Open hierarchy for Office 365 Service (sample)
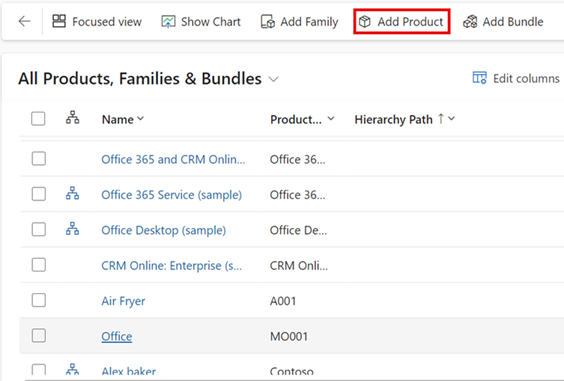Screen dimensions: 564x381 point(72,193)
